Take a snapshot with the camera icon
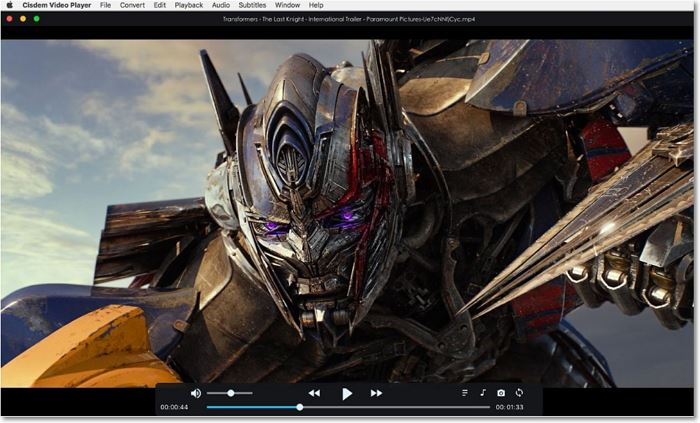 point(501,393)
